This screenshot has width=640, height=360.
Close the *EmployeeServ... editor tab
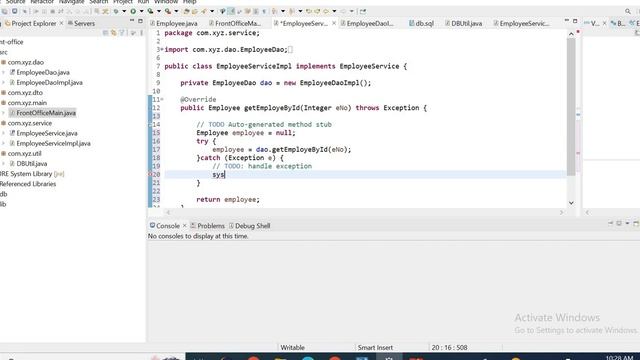334,23
